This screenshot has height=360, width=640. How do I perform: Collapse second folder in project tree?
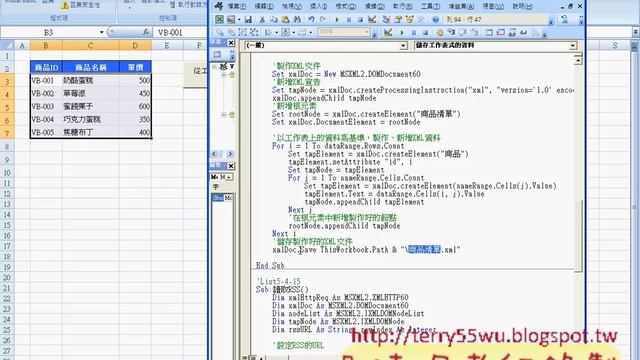[x=224, y=115]
